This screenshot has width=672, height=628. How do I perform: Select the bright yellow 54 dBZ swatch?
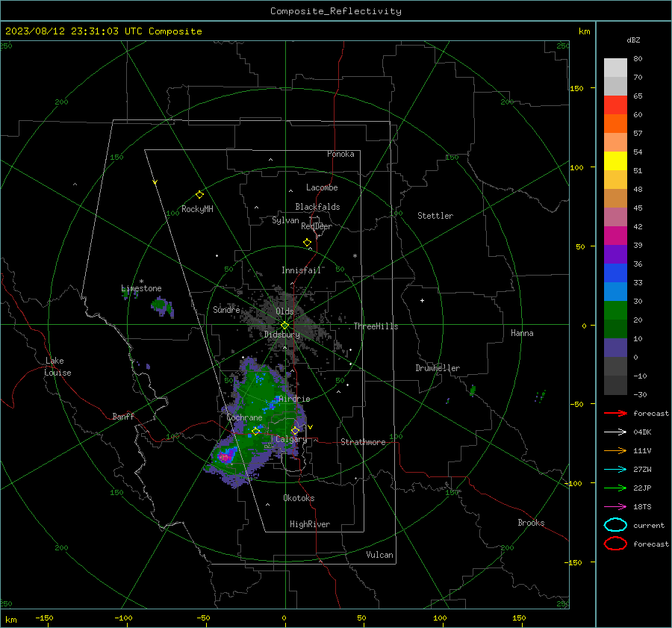pos(615,161)
